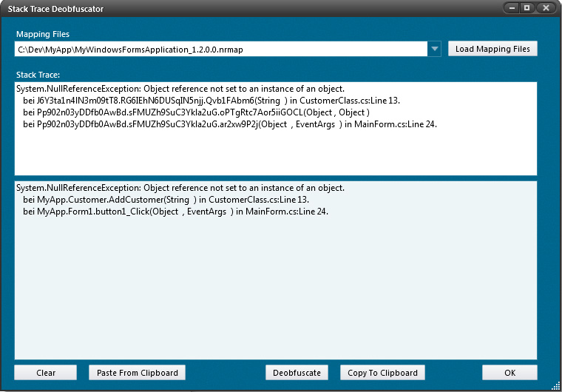Click empty area of deobfuscated output box
This screenshot has height=392, width=562.
point(275,296)
